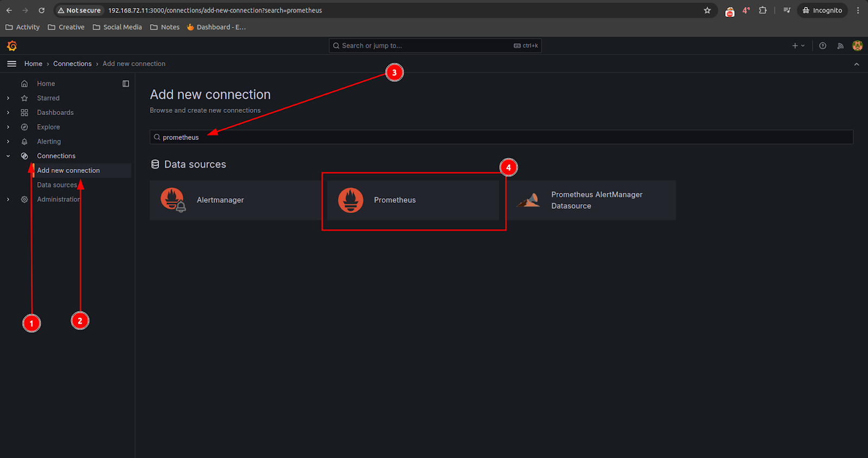
Task: Expand the Starred section chevron
Action: coord(8,98)
